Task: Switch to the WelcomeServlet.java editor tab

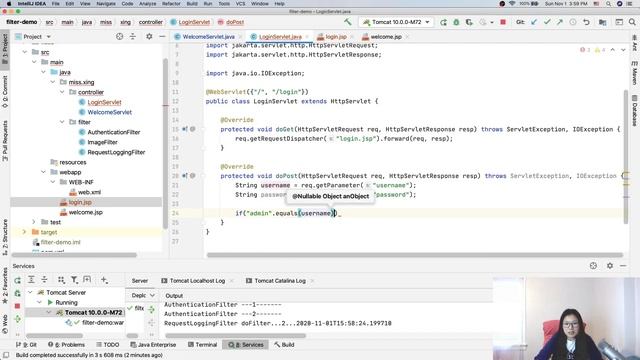Action: click(x=208, y=37)
